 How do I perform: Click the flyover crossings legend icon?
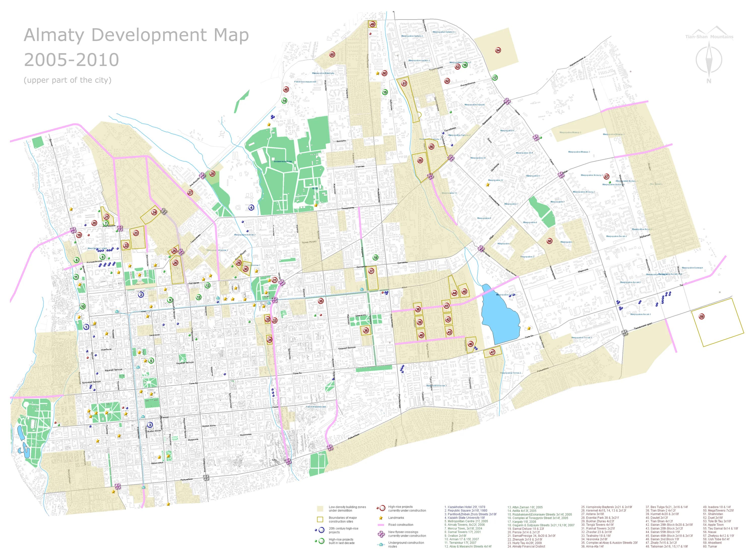point(381,534)
